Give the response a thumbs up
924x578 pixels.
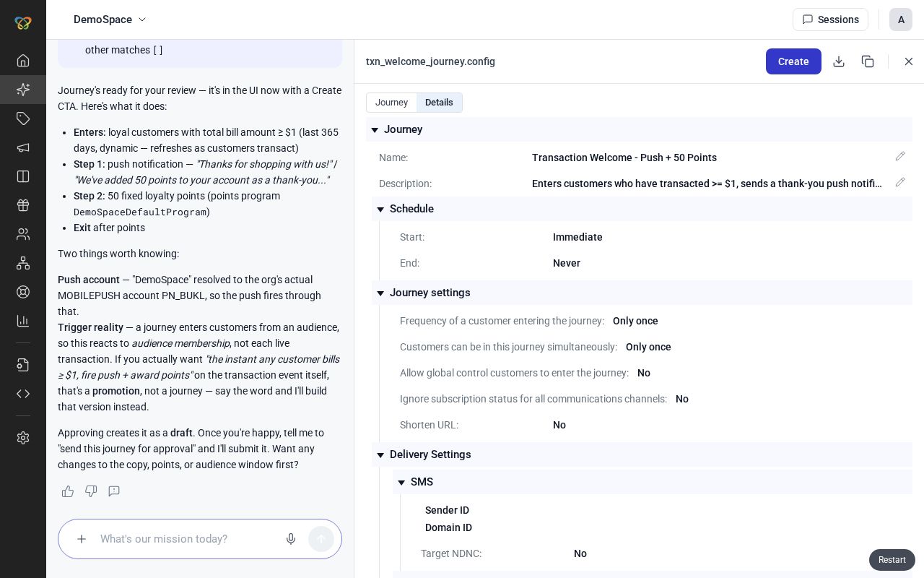[x=68, y=491]
